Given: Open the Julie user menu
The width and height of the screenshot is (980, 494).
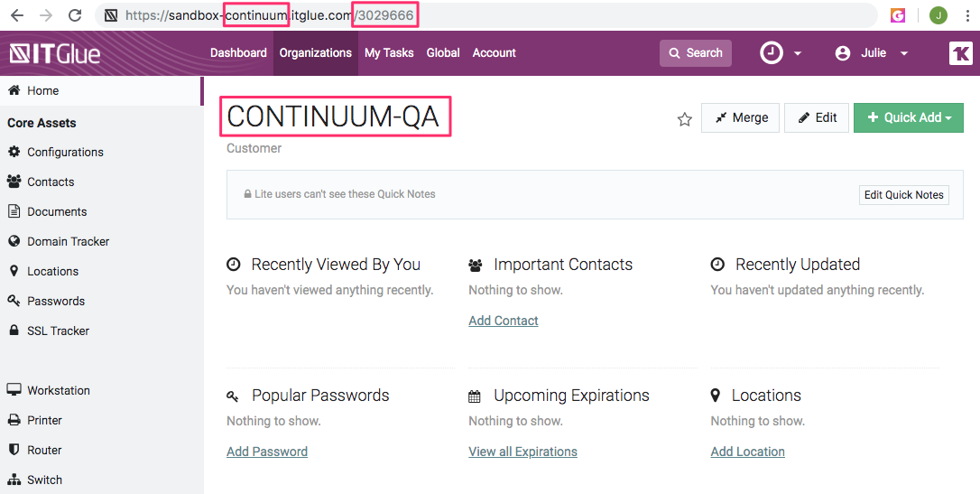Looking at the screenshot, I should coord(872,53).
